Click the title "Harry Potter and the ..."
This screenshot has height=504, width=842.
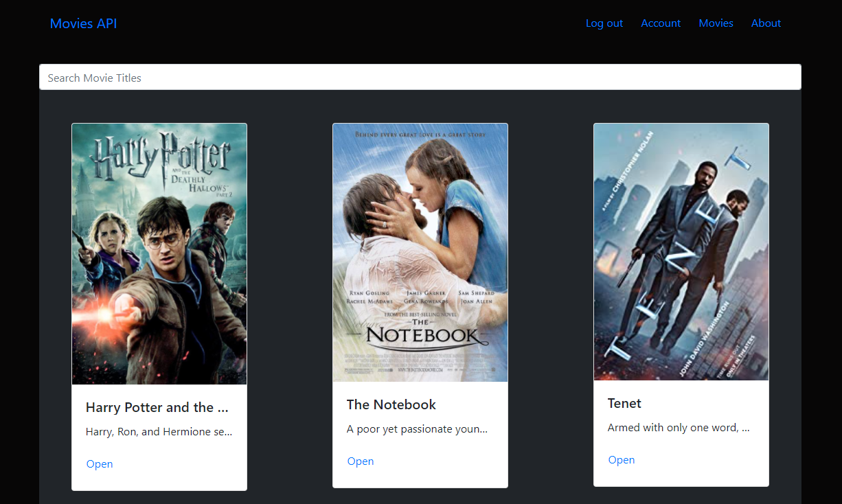157,407
